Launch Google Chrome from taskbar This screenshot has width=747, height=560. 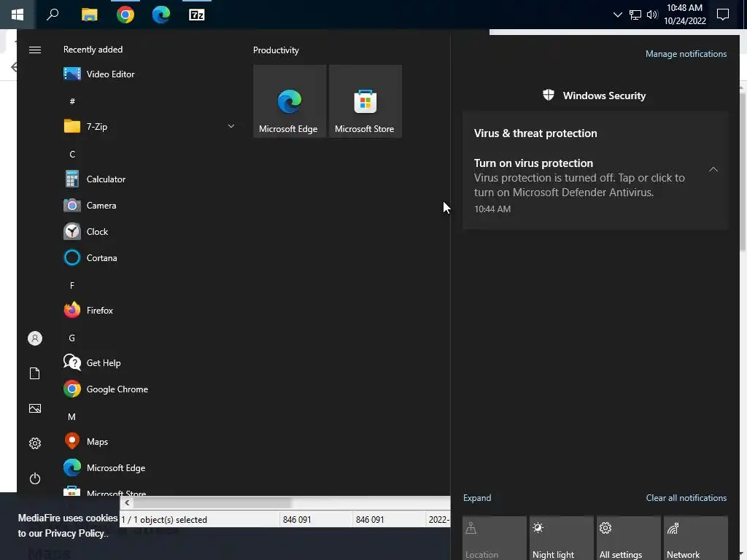click(125, 15)
